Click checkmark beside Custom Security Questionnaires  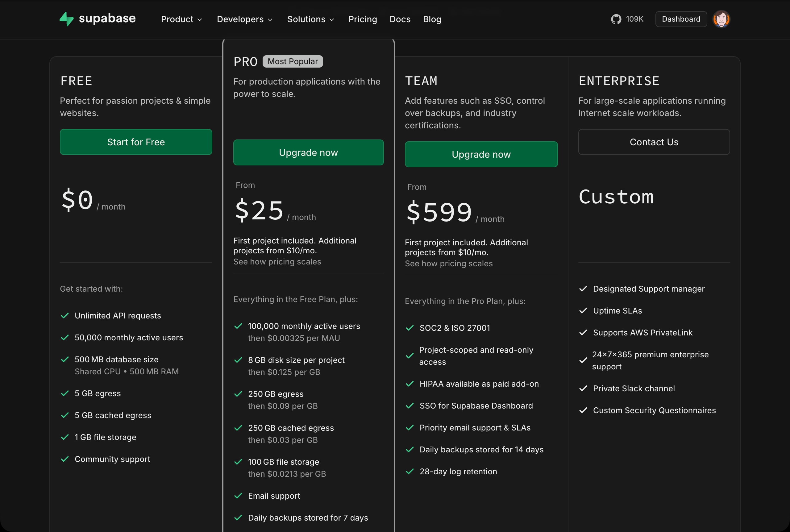pos(583,410)
